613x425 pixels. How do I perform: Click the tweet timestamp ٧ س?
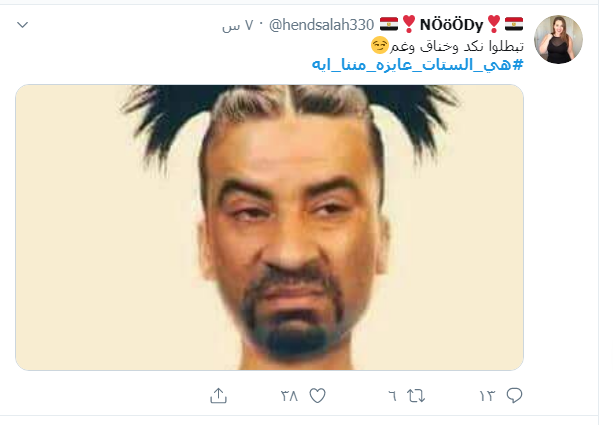pyautogui.click(x=238, y=25)
